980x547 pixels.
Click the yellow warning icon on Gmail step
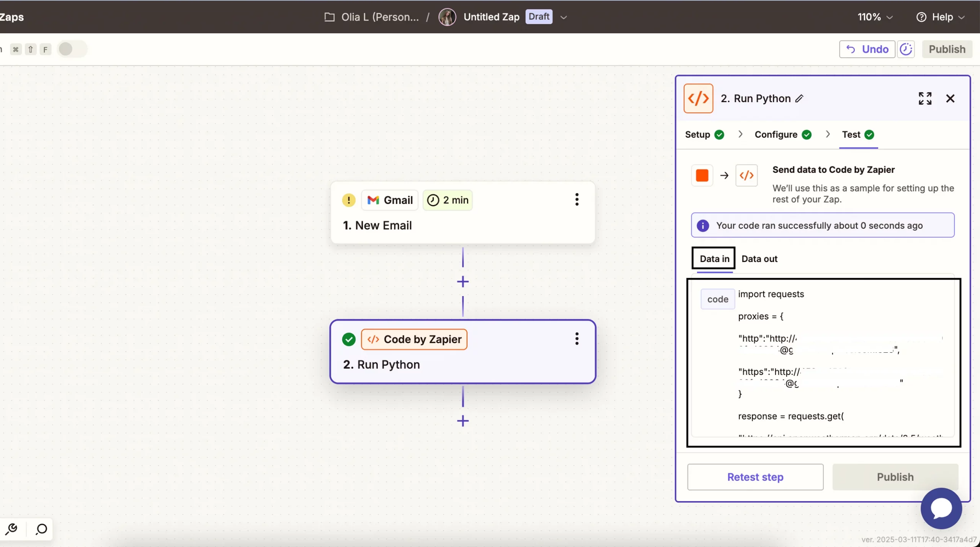click(348, 200)
